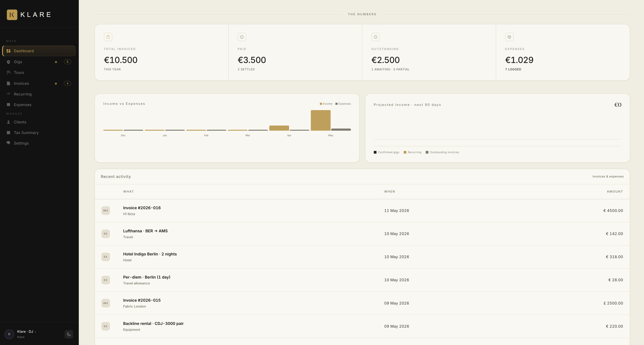Image resolution: width=644 pixels, height=345 pixels.
Task: Click the Settings gear icon
Action: point(8,143)
